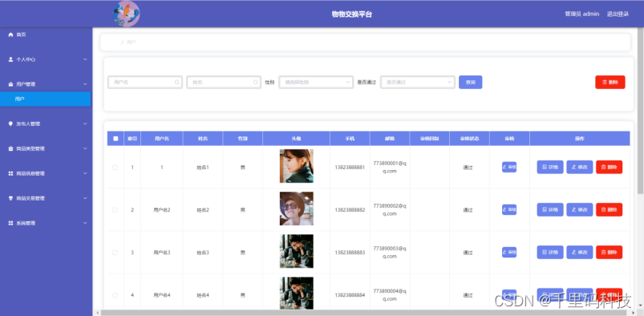Click the avatar photo of user 姓名1

297,166
